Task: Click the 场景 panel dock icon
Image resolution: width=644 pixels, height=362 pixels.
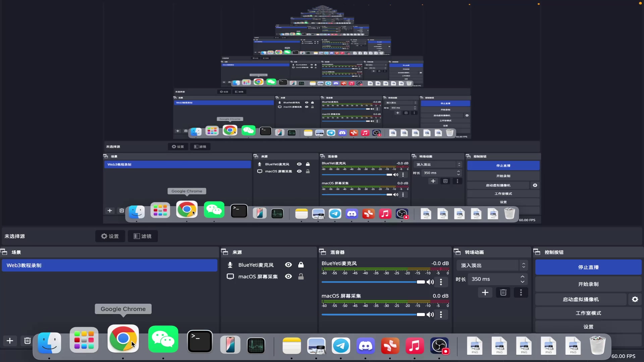Action: (4, 252)
